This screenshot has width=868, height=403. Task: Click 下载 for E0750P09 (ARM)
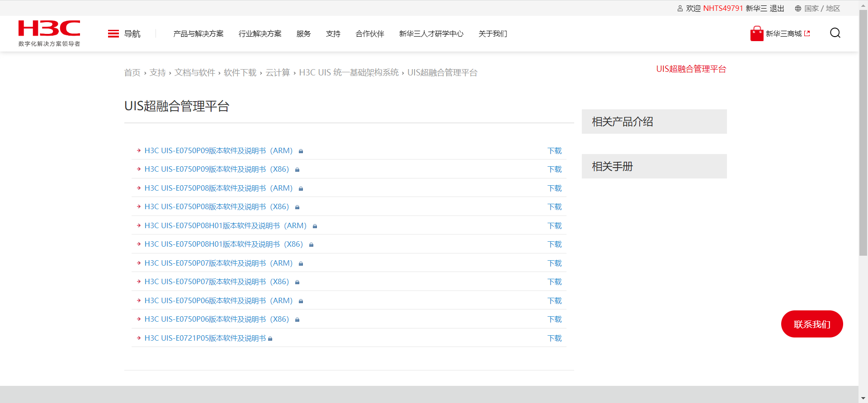[x=554, y=151]
